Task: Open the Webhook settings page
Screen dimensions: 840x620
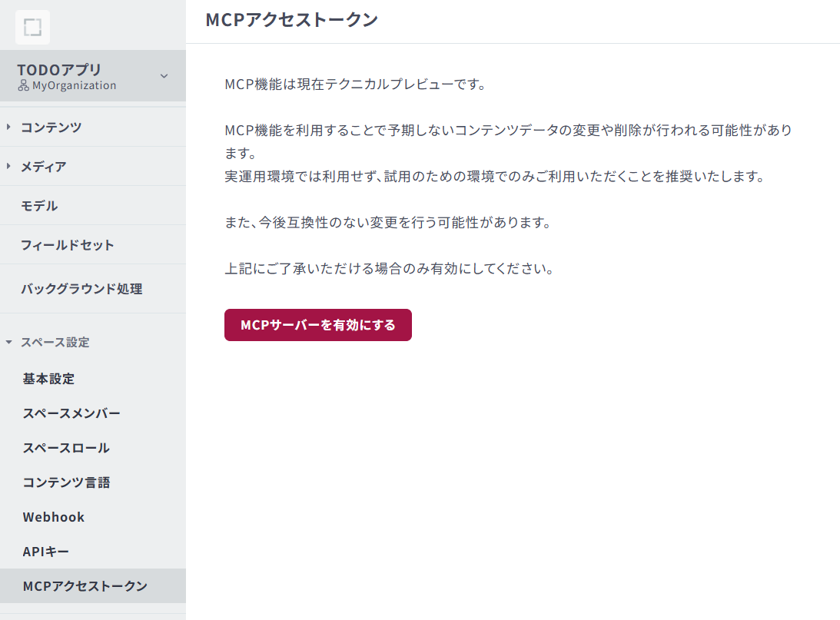Action: (54, 517)
